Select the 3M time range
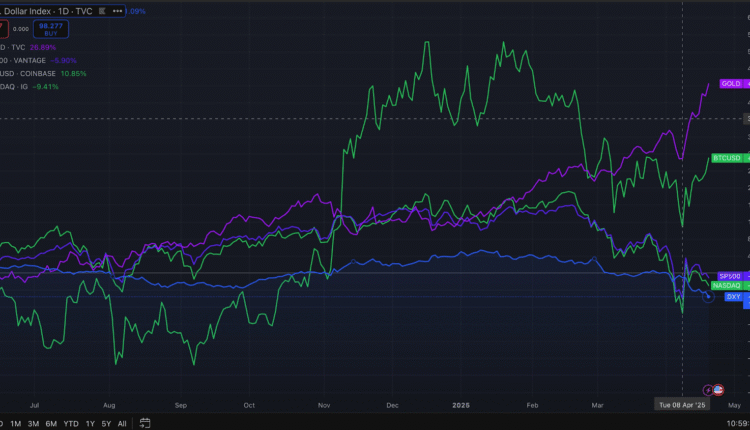750x430 pixels. click(x=33, y=423)
